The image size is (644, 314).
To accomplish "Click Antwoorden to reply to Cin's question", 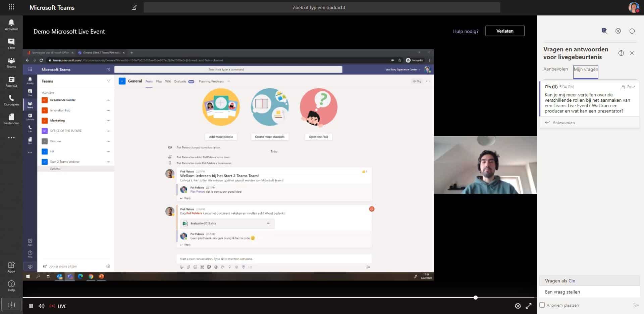I will click(x=563, y=123).
